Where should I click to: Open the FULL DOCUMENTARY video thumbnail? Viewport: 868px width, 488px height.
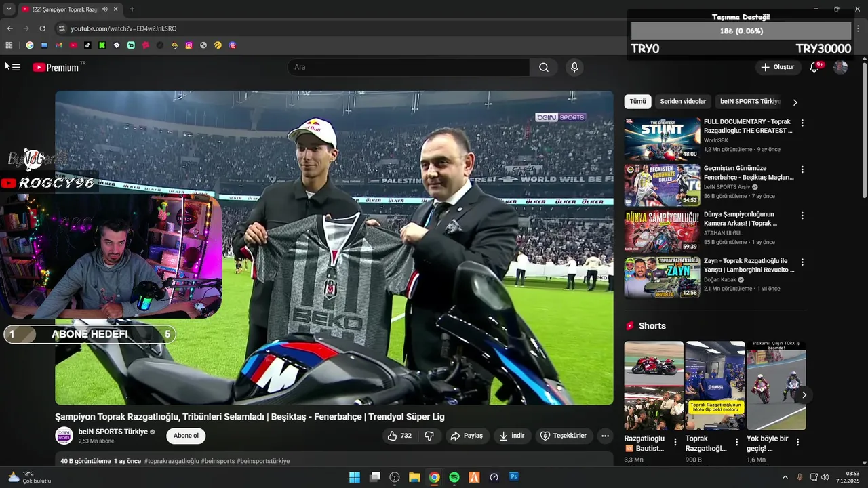pos(662,139)
